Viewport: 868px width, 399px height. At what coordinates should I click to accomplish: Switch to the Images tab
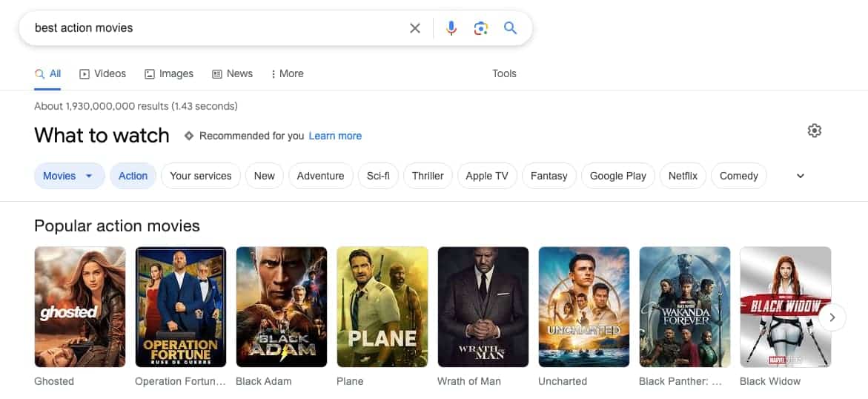(x=169, y=73)
